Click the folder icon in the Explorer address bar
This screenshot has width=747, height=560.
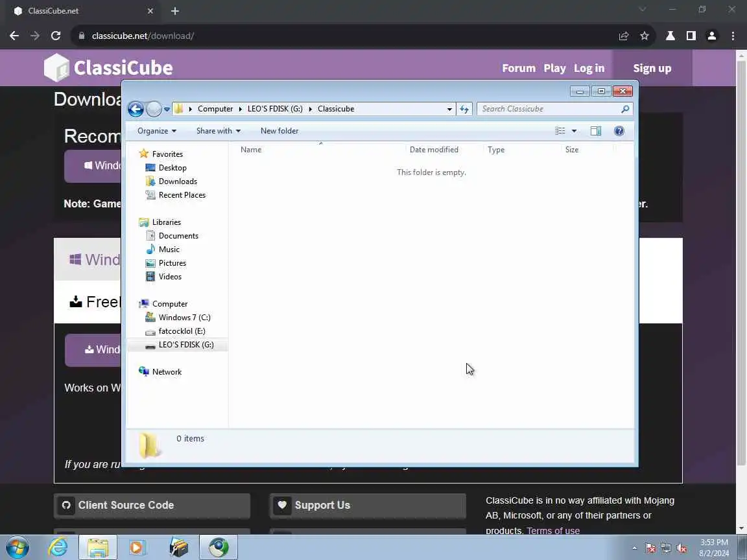(x=179, y=109)
